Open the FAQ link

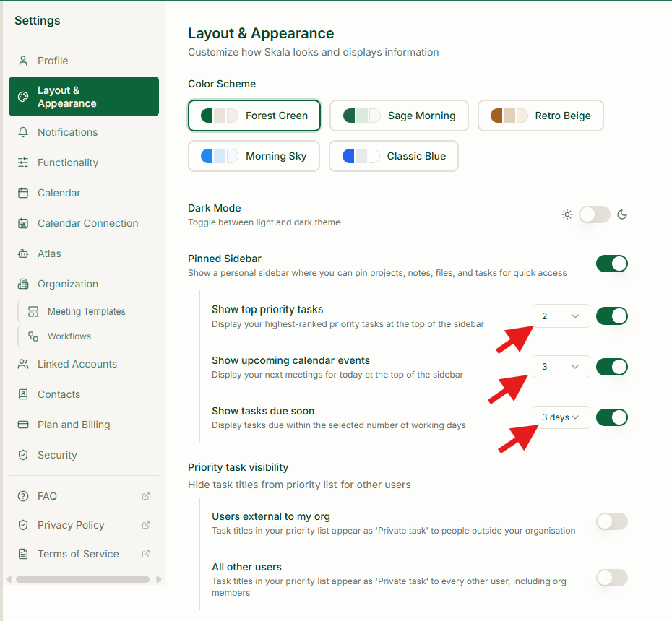click(84, 496)
